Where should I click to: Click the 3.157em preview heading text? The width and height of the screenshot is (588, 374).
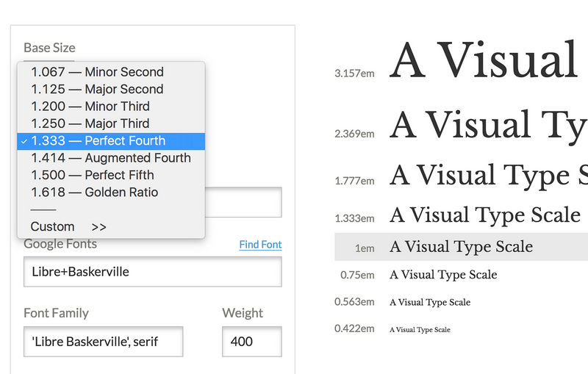point(484,60)
